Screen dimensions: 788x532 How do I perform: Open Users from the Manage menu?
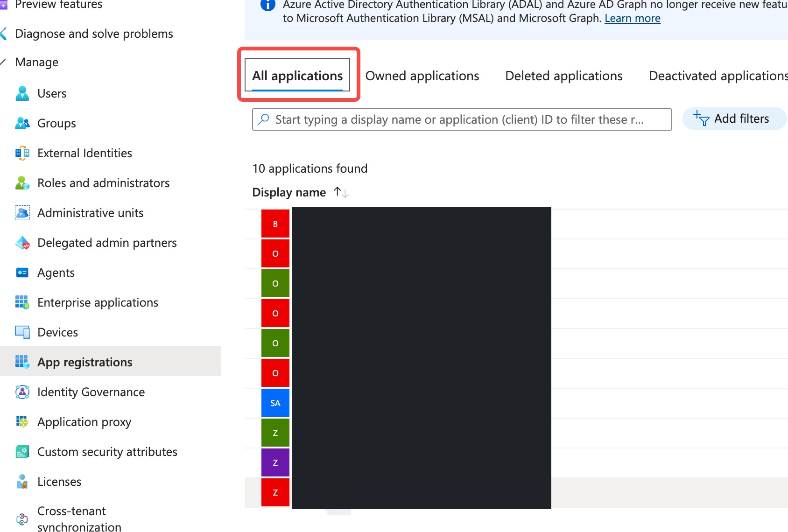(x=52, y=93)
